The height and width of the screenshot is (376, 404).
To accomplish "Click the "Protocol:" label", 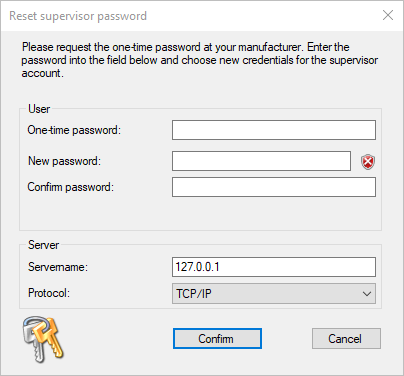I will (x=49, y=293).
